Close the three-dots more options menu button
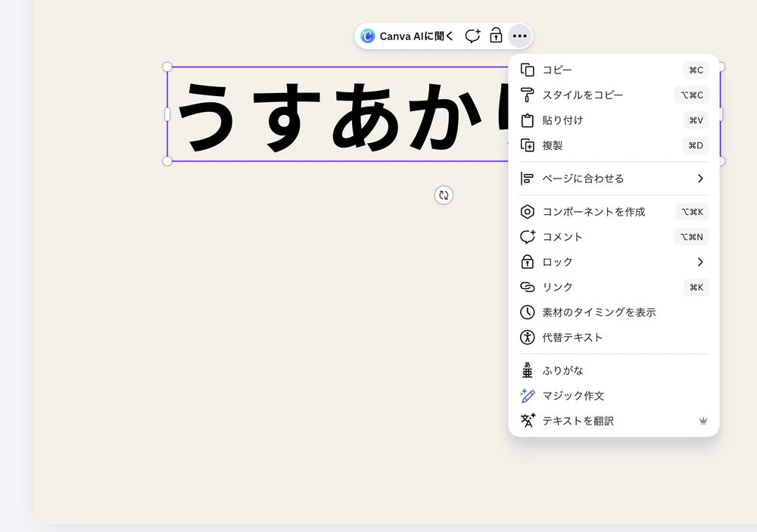 click(x=519, y=36)
